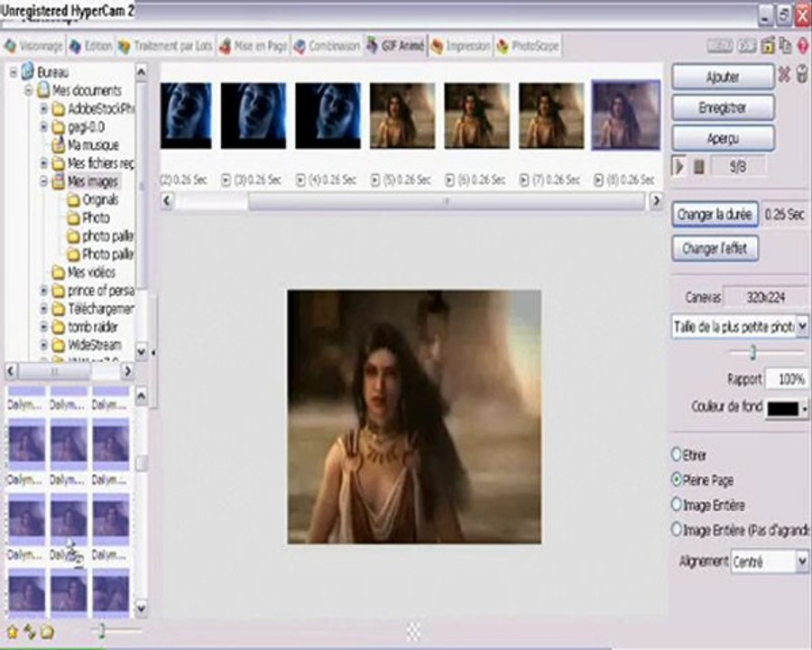Click the play icon beside frame (7) label
This screenshot has width=812, height=650.
tap(524, 180)
